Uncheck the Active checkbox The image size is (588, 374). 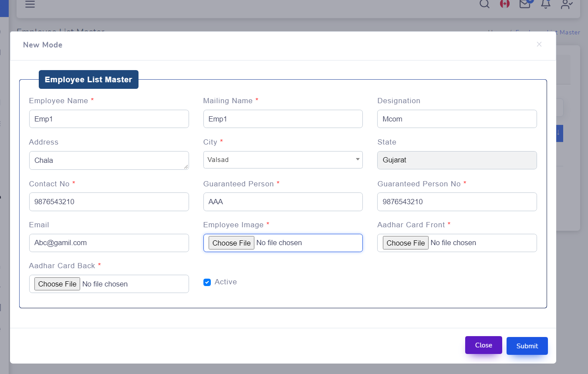[x=207, y=282]
